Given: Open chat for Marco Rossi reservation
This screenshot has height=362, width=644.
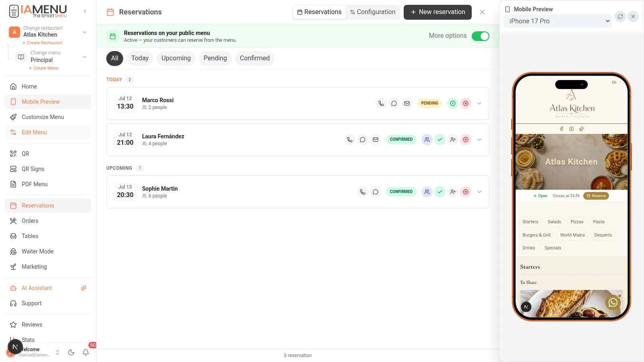Looking at the screenshot, I should click(x=394, y=103).
